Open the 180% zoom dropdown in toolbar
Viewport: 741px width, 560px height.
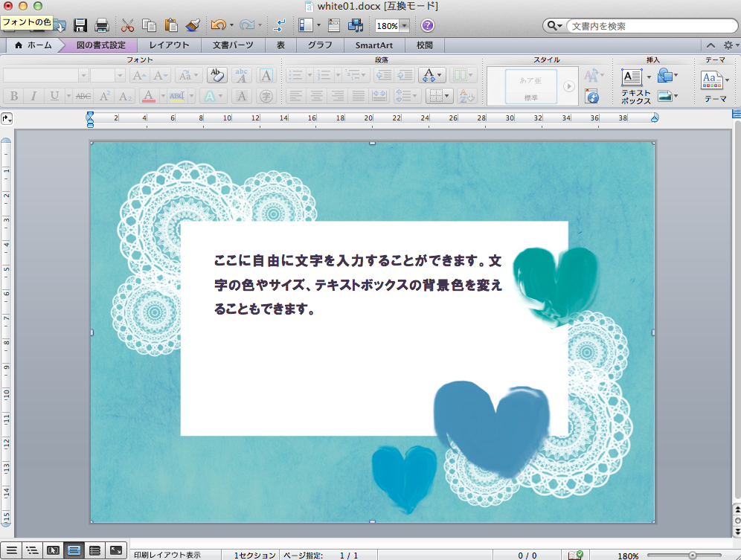pos(404,26)
